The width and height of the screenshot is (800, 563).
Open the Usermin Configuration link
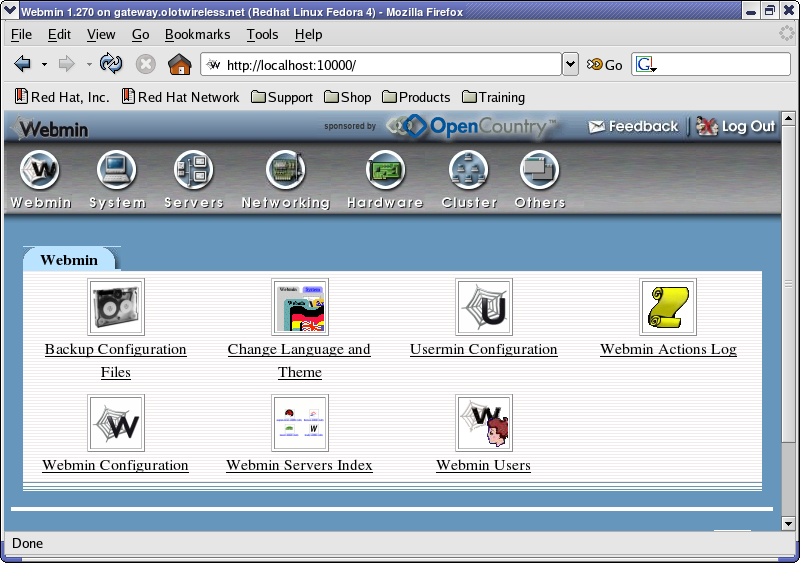click(484, 349)
